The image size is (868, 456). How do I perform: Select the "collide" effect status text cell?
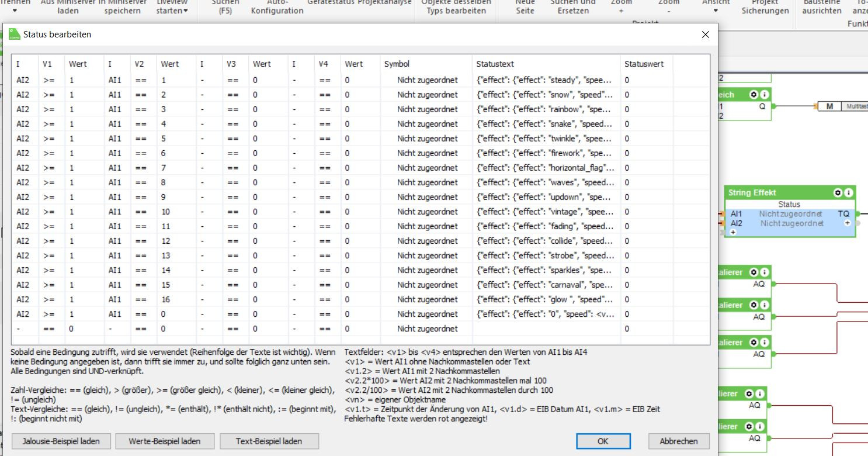click(546, 241)
